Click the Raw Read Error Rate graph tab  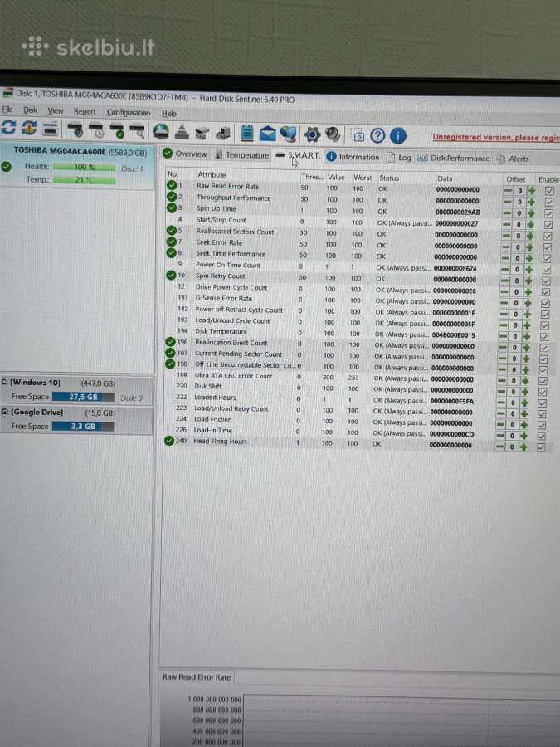tap(197, 676)
